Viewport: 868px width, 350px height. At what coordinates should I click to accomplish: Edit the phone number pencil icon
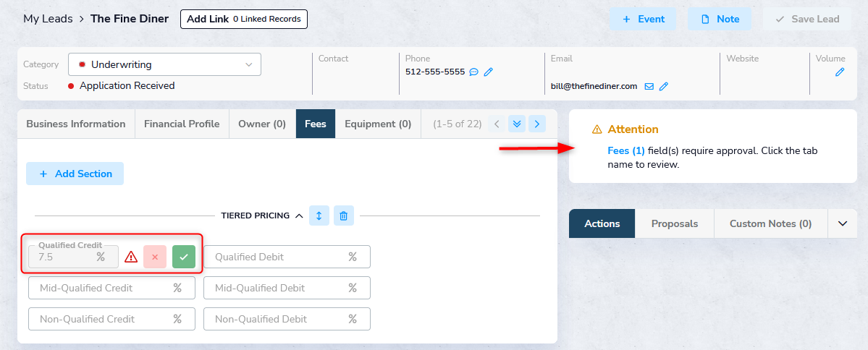pyautogui.click(x=489, y=72)
